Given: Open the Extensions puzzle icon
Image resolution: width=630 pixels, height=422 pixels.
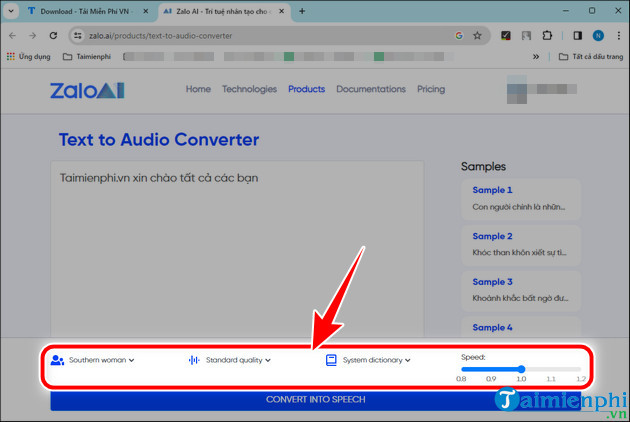Looking at the screenshot, I should point(547,36).
